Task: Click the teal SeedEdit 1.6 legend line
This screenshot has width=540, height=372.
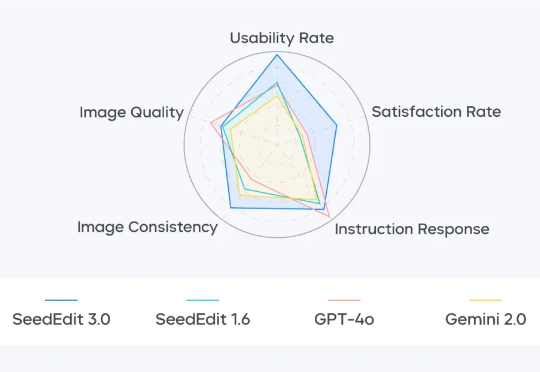Action: pyautogui.click(x=202, y=300)
